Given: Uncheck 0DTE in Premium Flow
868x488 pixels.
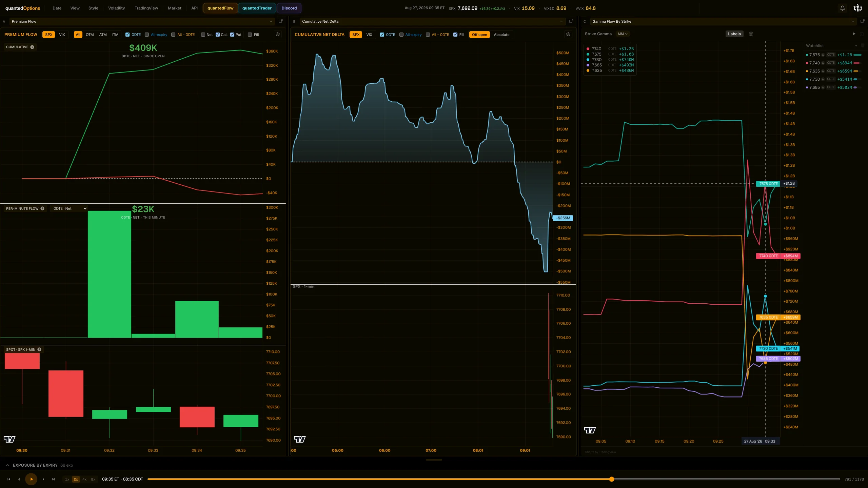Looking at the screenshot, I should pos(127,35).
